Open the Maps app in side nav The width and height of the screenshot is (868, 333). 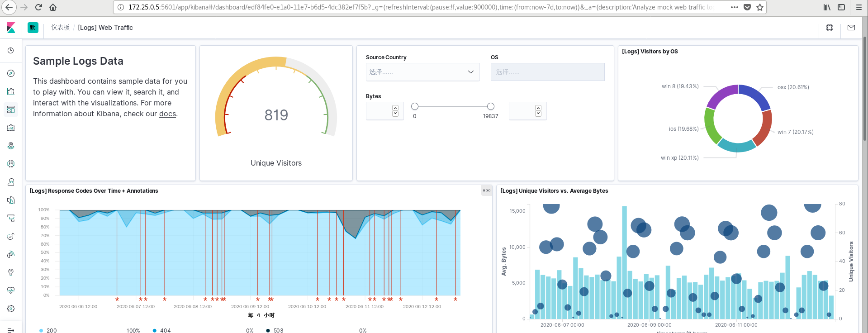coord(11,146)
